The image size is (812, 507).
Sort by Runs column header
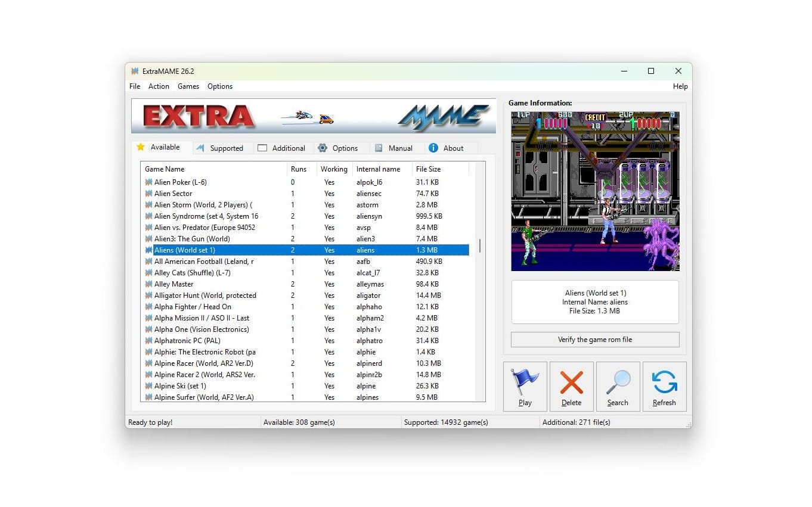[302, 169]
